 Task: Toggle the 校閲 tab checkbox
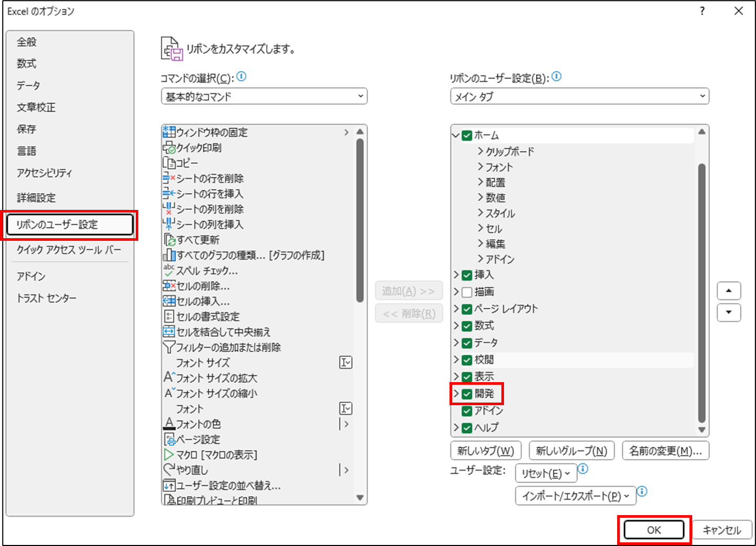point(467,360)
